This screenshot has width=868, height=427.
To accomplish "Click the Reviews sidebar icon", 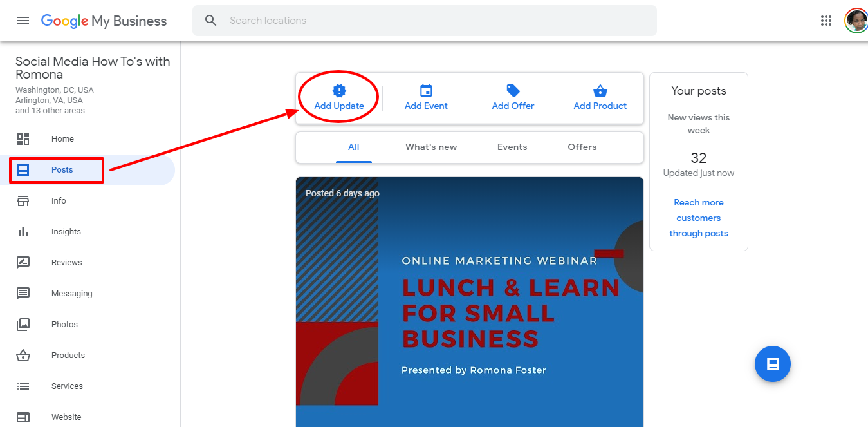I will tap(23, 263).
